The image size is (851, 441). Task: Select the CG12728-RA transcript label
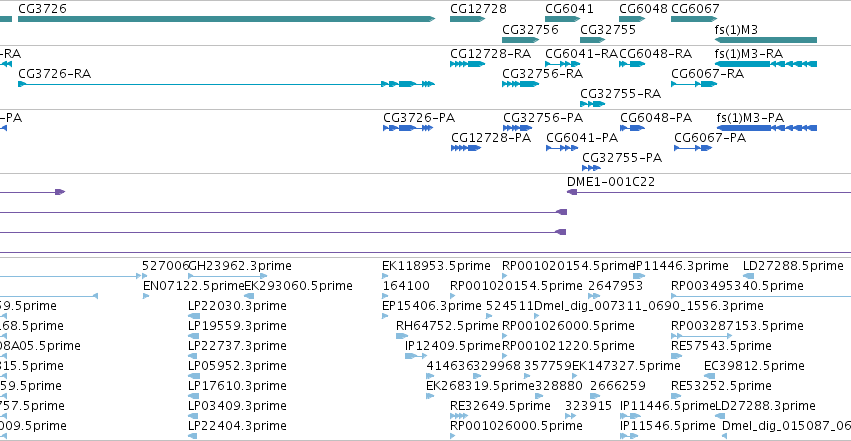click(490, 54)
